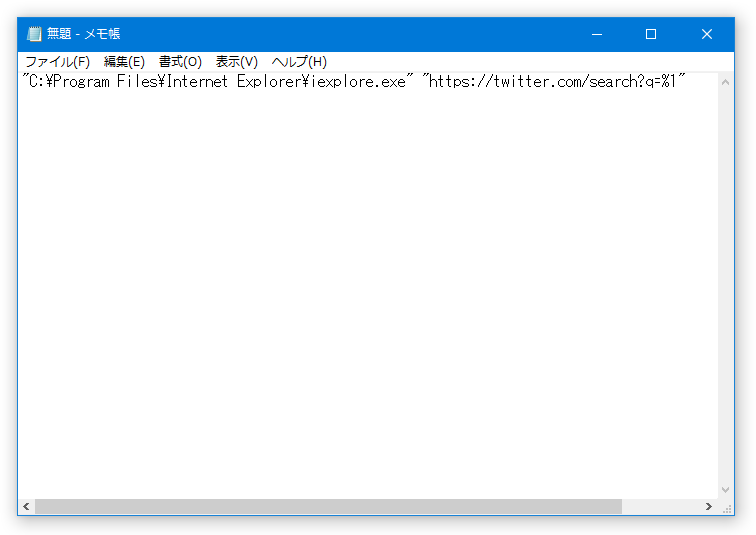Open the ヘルプ(H) menu
This screenshot has width=756, height=535.
click(299, 62)
